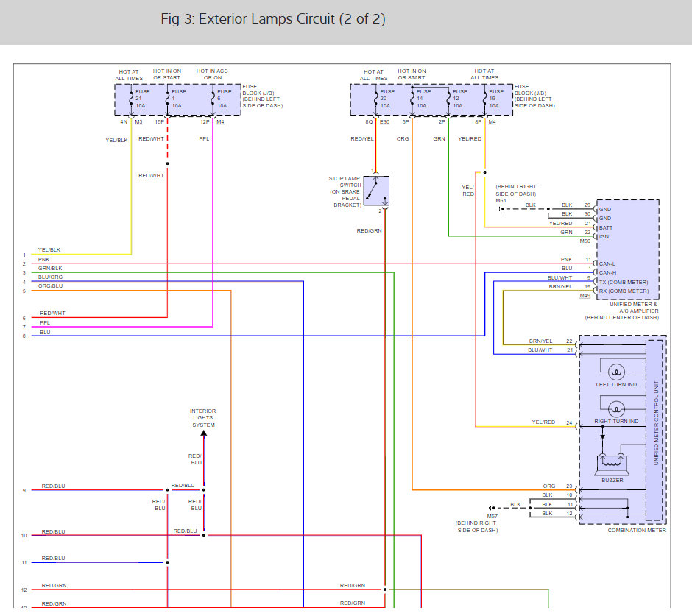Click the 'BLU/ORG' wire label
This screenshot has height=616, width=692.
coord(50,277)
